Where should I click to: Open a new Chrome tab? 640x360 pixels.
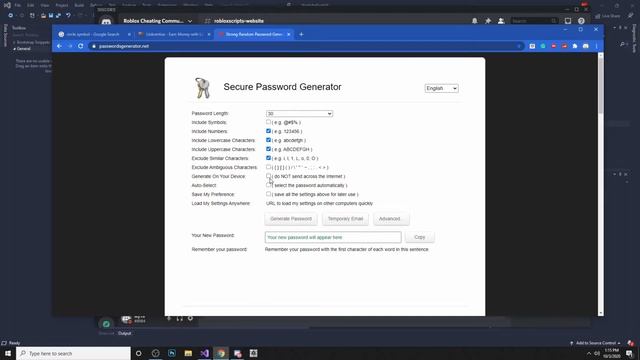coord(301,34)
